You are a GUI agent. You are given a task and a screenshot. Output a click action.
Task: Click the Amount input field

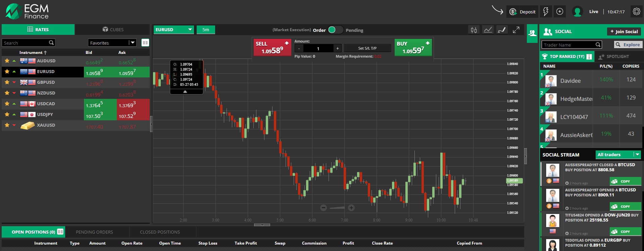coord(318,48)
